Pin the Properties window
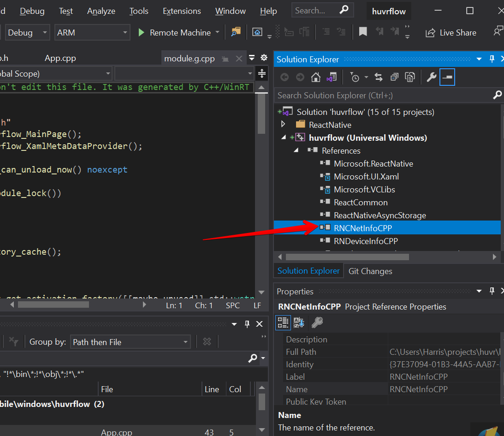 click(x=492, y=291)
